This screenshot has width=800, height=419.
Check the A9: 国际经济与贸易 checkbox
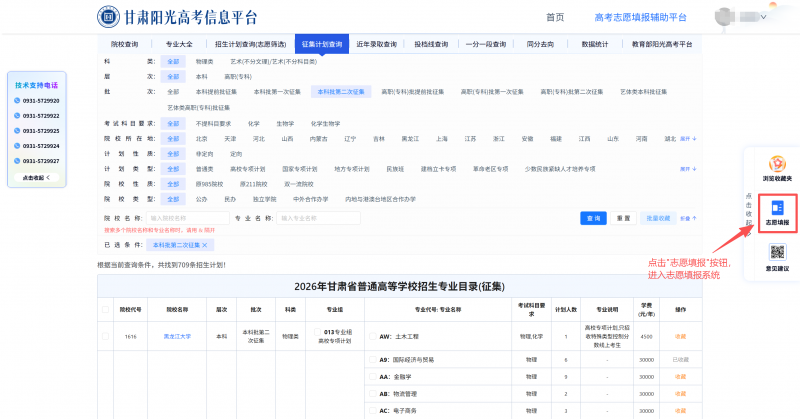[x=373, y=359]
